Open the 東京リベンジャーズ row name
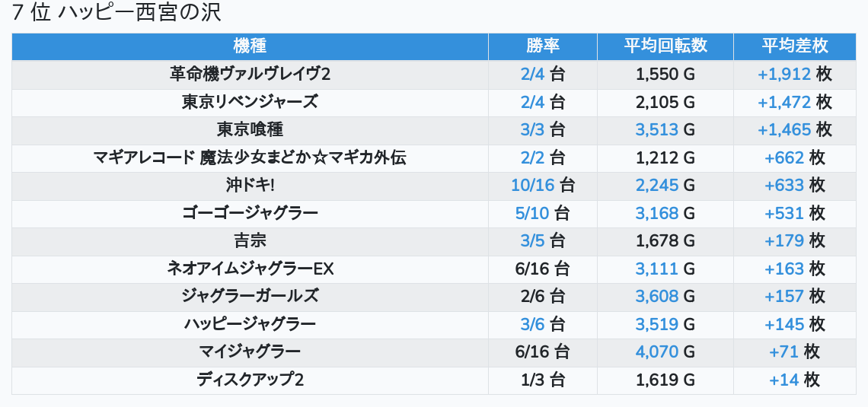The height and width of the screenshot is (407, 868). [x=250, y=102]
